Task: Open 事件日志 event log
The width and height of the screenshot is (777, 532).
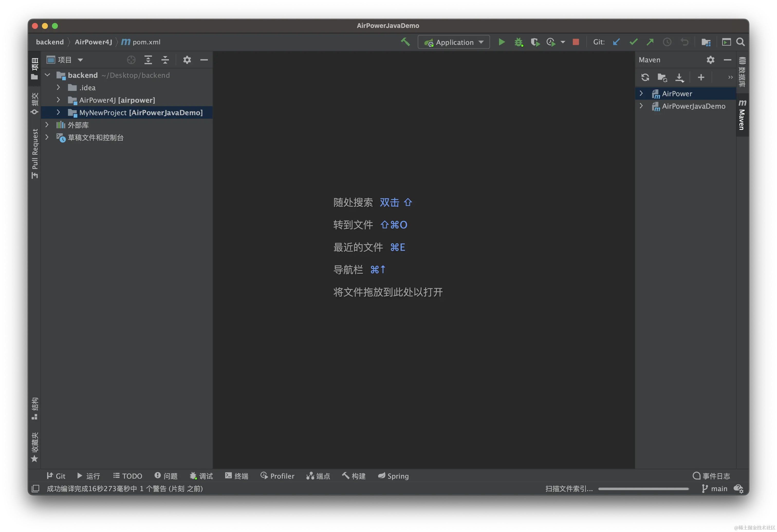Action: click(x=711, y=476)
